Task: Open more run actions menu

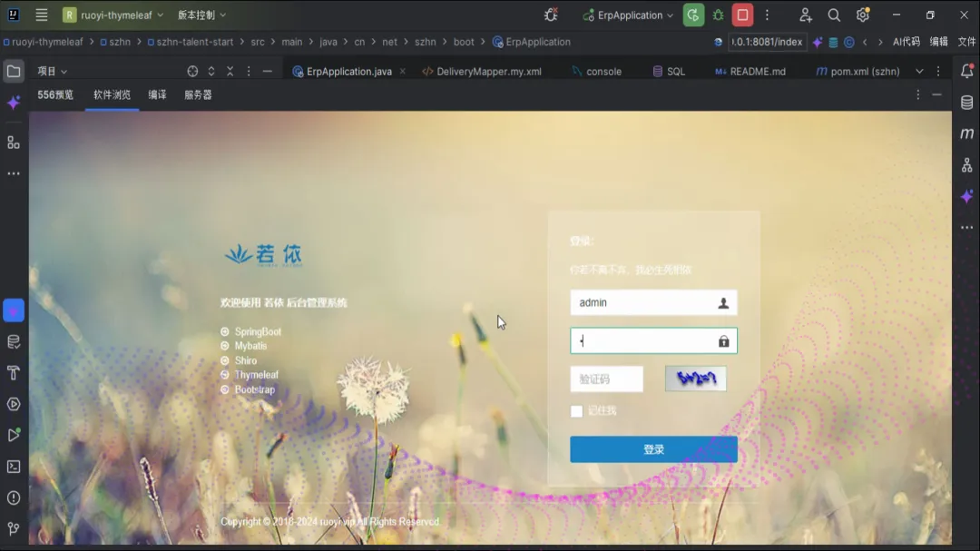Action: [767, 15]
